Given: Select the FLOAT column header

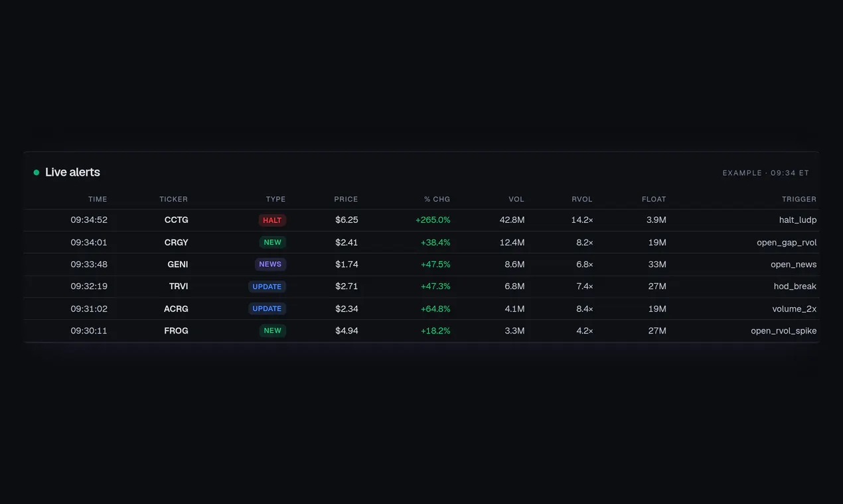Looking at the screenshot, I should [x=654, y=199].
